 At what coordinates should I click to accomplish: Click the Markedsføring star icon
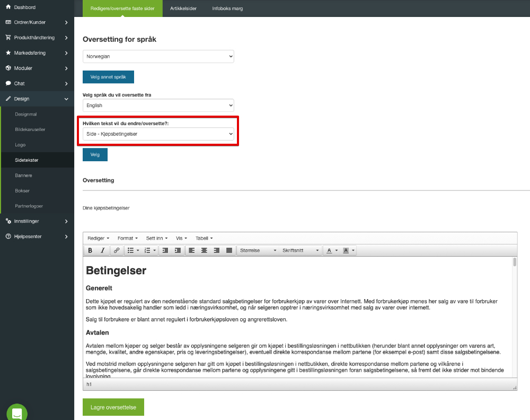(8, 52)
